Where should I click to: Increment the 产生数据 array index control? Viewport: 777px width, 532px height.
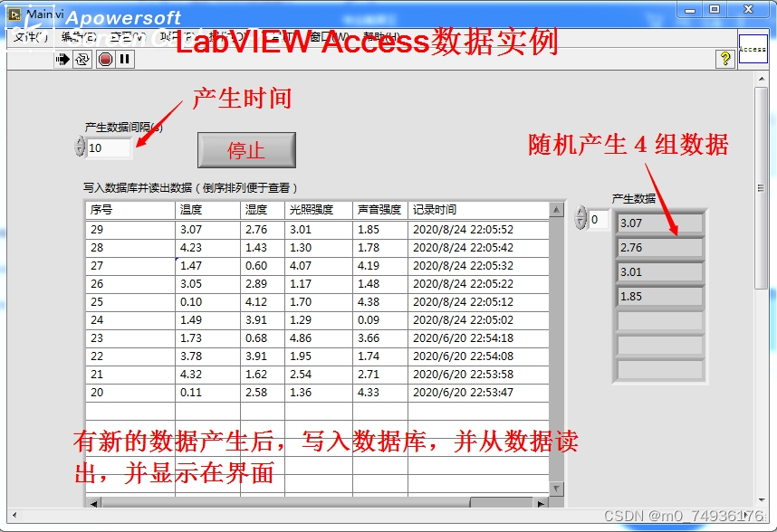(581, 212)
